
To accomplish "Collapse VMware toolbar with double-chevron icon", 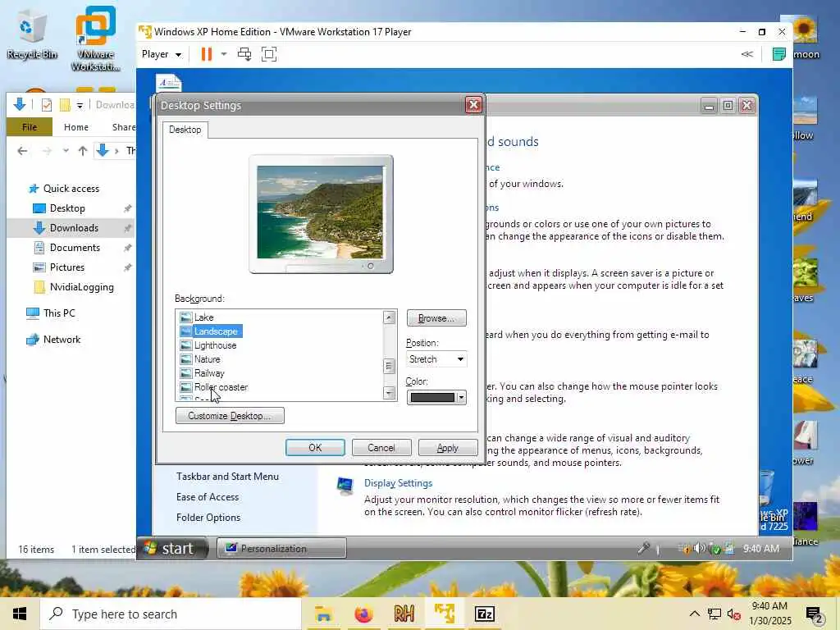I will coord(746,54).
